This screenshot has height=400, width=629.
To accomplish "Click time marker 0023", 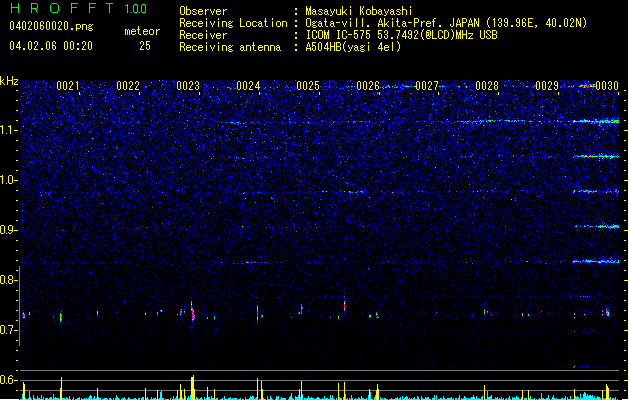I will 188,86.
